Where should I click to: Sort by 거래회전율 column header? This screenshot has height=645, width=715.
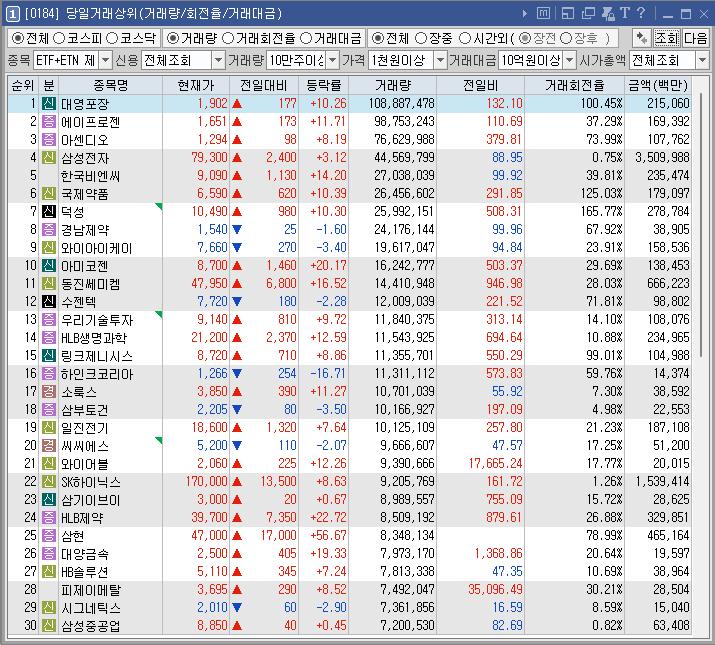tap(574, 85)
